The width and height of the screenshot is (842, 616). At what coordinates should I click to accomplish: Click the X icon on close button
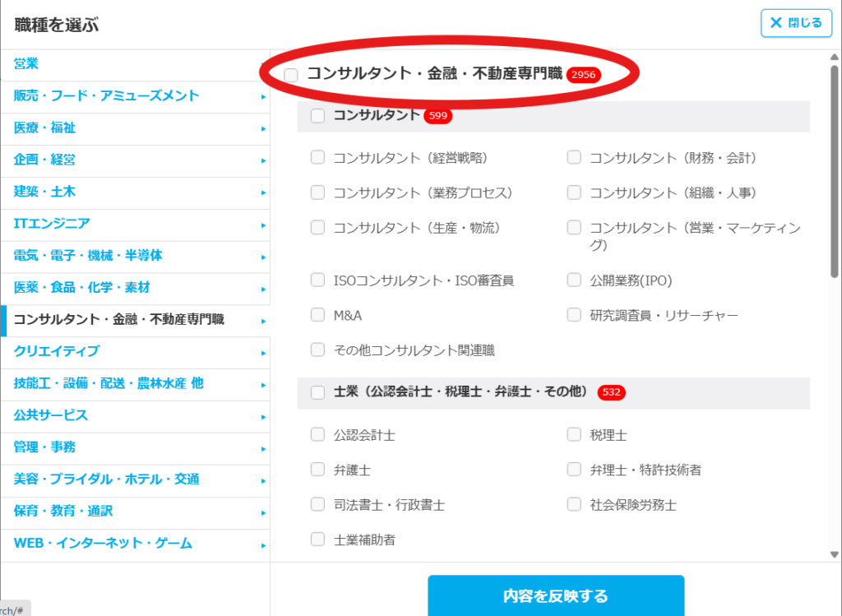coord(775,23)
